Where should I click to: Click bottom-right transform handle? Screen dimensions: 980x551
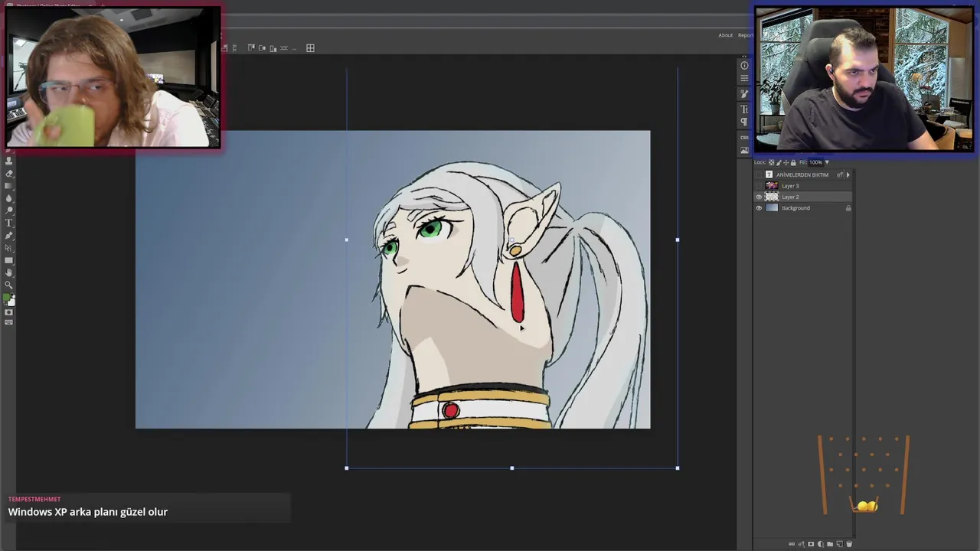click(678, 468)
